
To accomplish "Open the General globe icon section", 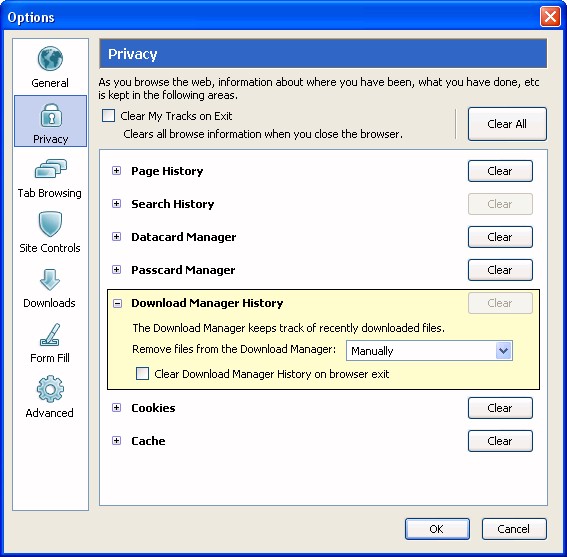I will click(x=50, y=59).
